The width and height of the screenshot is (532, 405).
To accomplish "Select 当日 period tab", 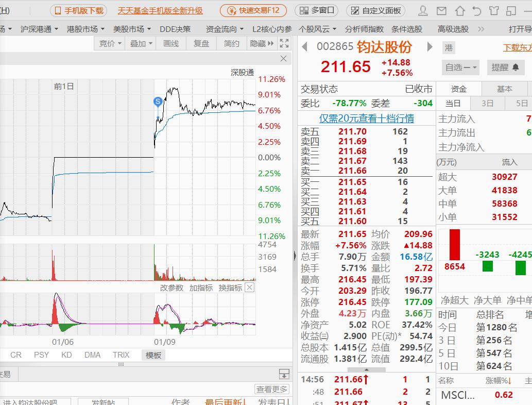I will point(453,103).
